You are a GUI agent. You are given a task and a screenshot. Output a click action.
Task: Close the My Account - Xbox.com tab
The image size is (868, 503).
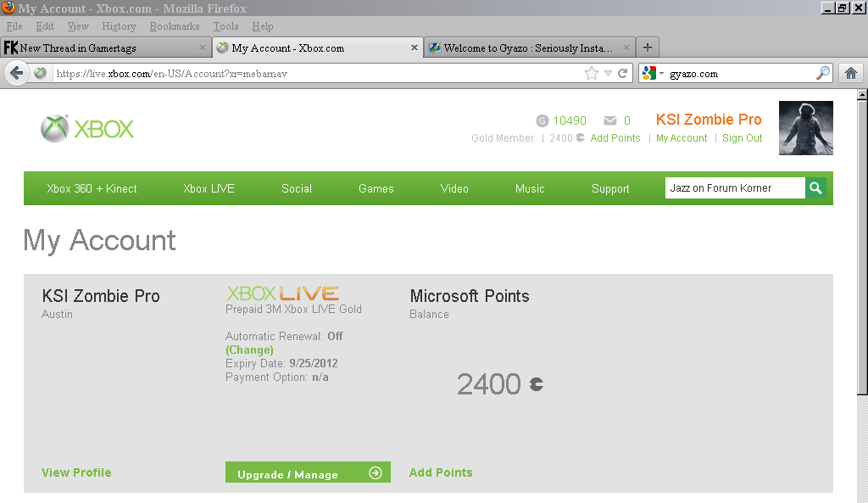point(414,48)
